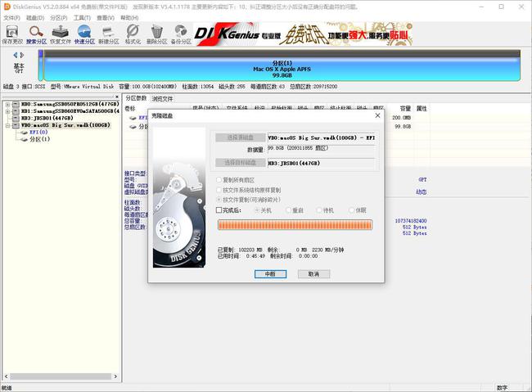
Task: Switch to the 浏览文件 tab
Action: tap(162, 99)
